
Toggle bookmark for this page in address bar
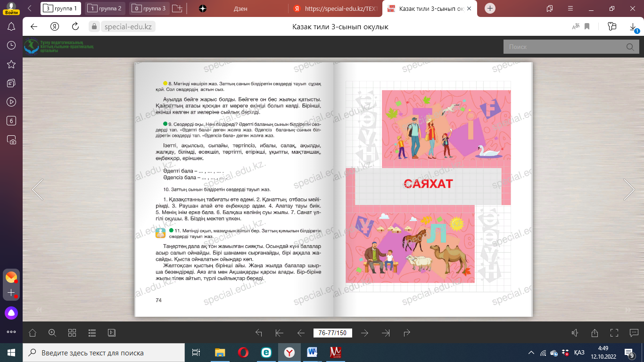(587, 26)
